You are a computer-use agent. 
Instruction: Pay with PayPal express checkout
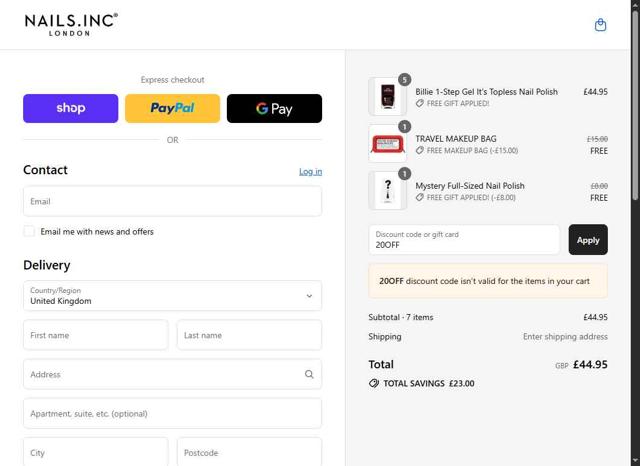(x=172, y=109)
